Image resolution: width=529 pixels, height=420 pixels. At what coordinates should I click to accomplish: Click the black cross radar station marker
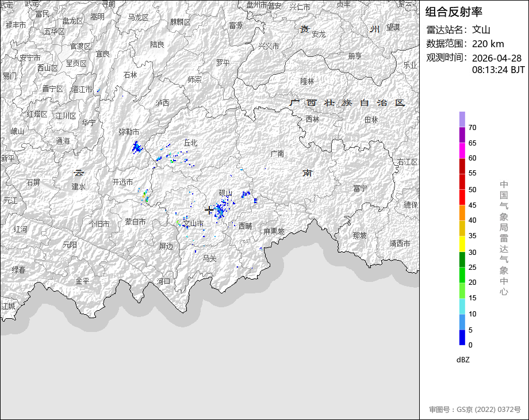209,211
